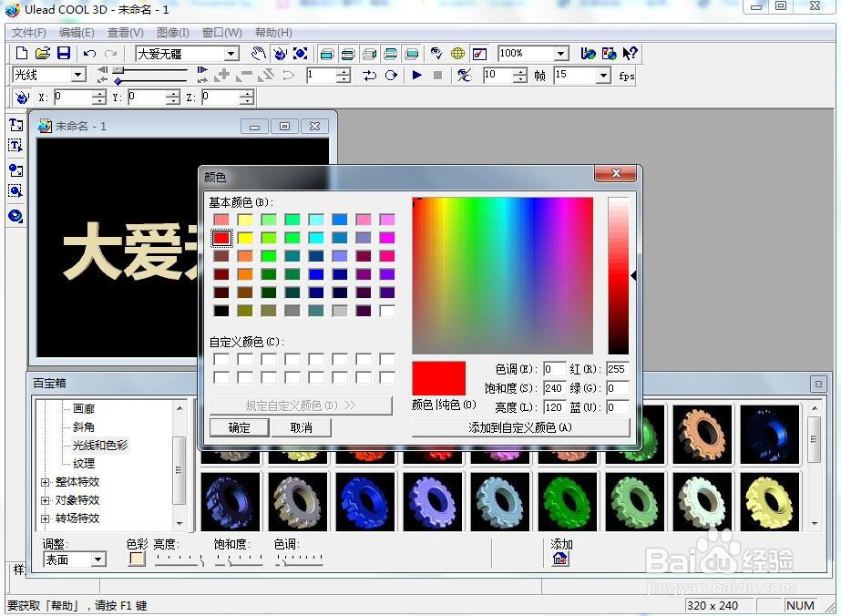Open the fps value dropdown
841x616 pixels.
point(604,75)
